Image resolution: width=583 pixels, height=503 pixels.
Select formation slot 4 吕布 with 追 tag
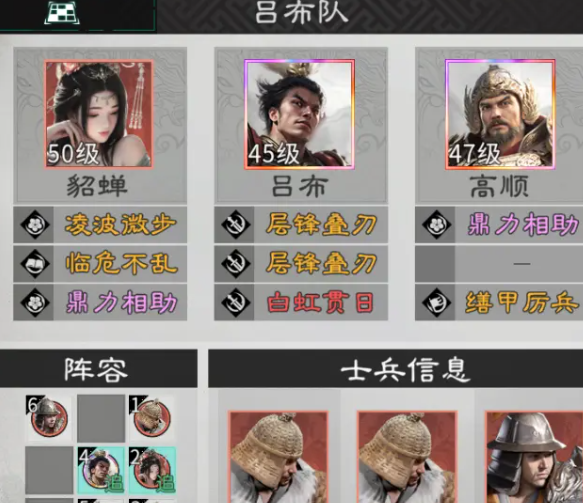pyautogui.click(x=101, y=470)
